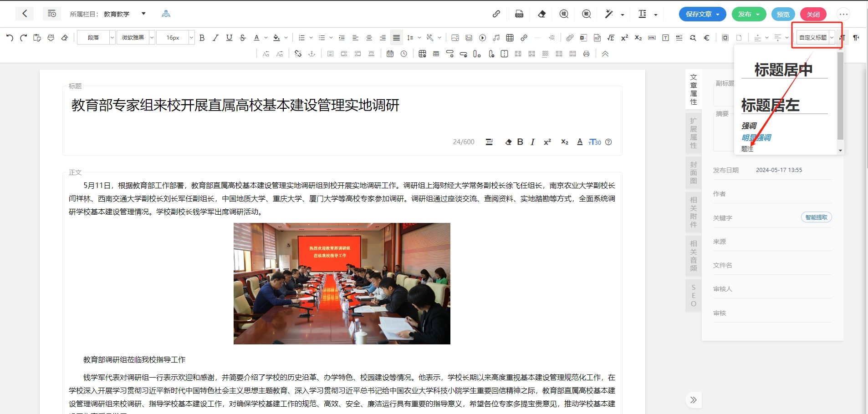Screen dimensions: 868x414
Task: Toggle underline formatting in main toolbar
Action: (x=229, y=38)
